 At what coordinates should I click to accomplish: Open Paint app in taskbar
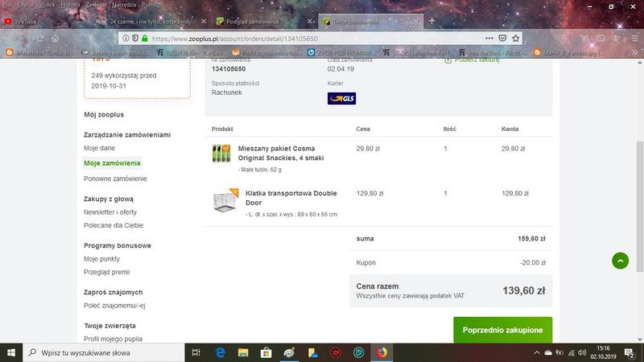[x=289, y=352]
